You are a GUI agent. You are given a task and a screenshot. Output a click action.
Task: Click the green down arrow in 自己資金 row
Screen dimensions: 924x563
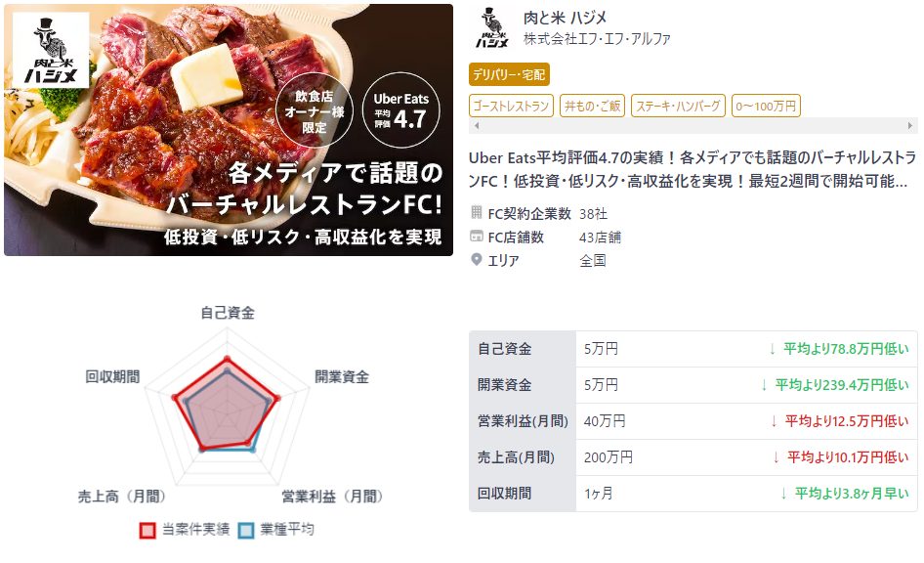coord(772,349)
